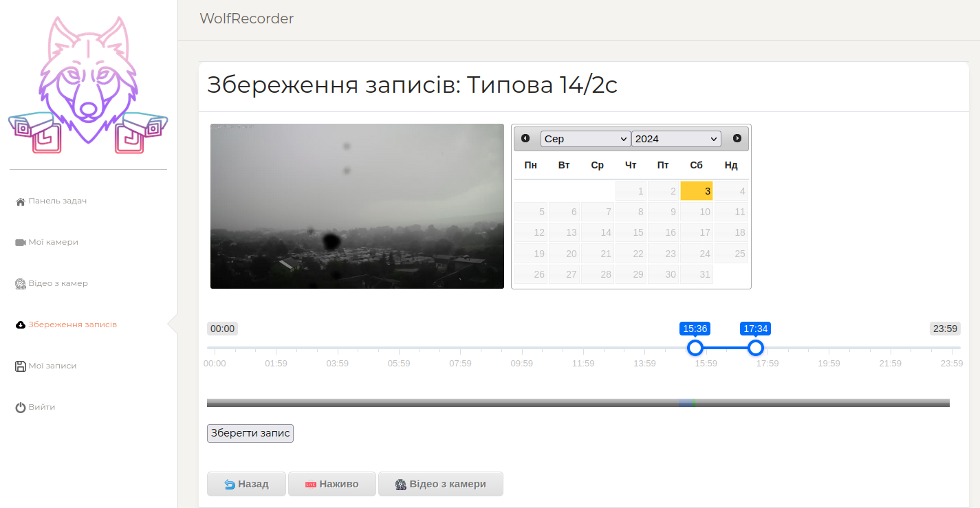Open Мої записи menu item
The image size is (980, 508).
[52, 366]
